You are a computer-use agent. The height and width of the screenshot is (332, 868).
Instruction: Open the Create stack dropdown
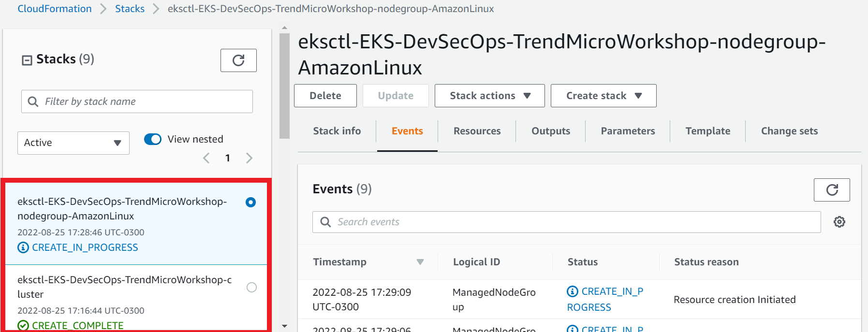[603, 96]
